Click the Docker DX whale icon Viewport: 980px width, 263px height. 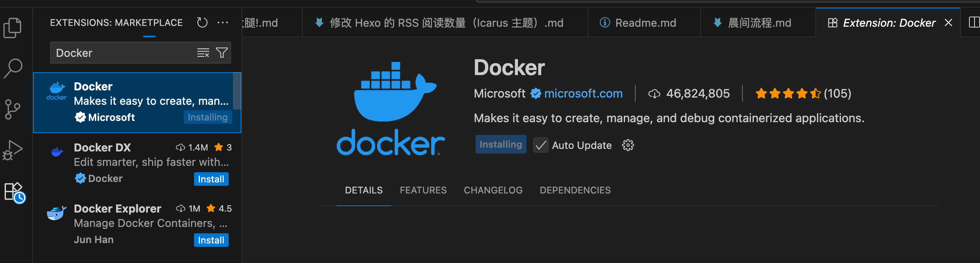(57, 151)
